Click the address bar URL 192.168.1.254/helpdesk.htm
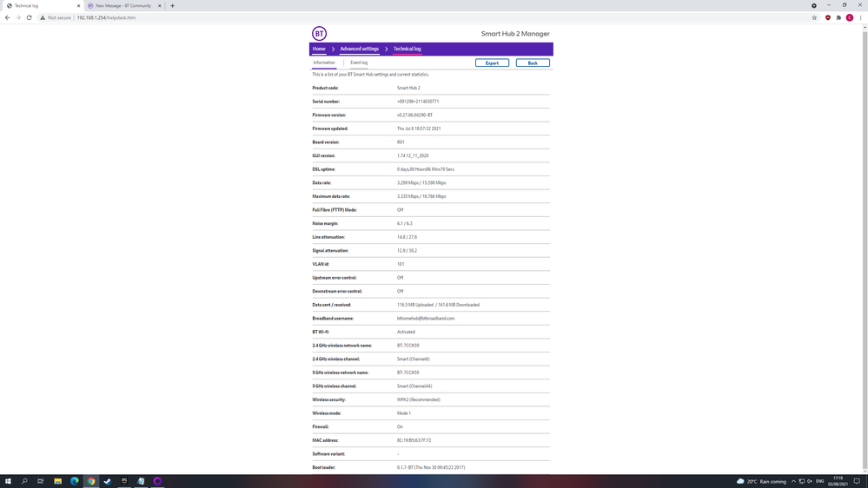 106,17
